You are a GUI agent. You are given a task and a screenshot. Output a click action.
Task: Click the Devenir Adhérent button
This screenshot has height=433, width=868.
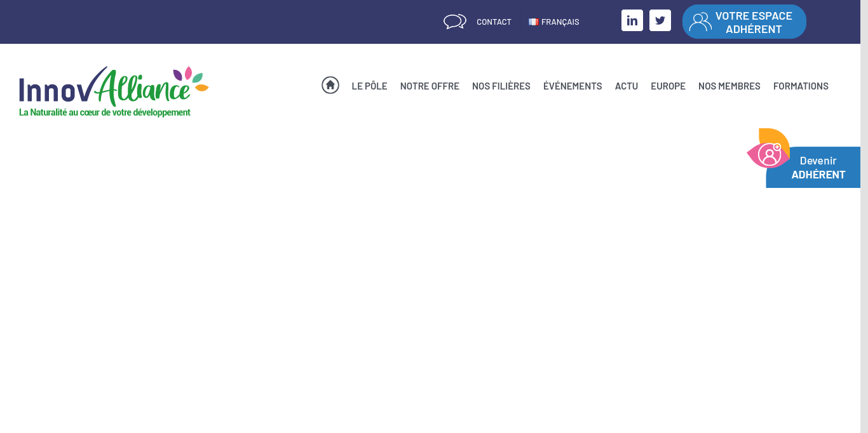[x=818, y=167]
